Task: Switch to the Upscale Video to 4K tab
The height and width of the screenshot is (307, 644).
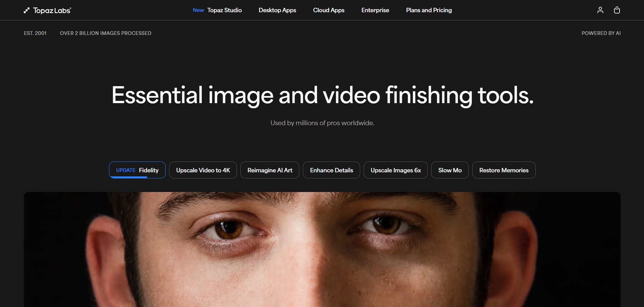Action: (x=203, y=170)
